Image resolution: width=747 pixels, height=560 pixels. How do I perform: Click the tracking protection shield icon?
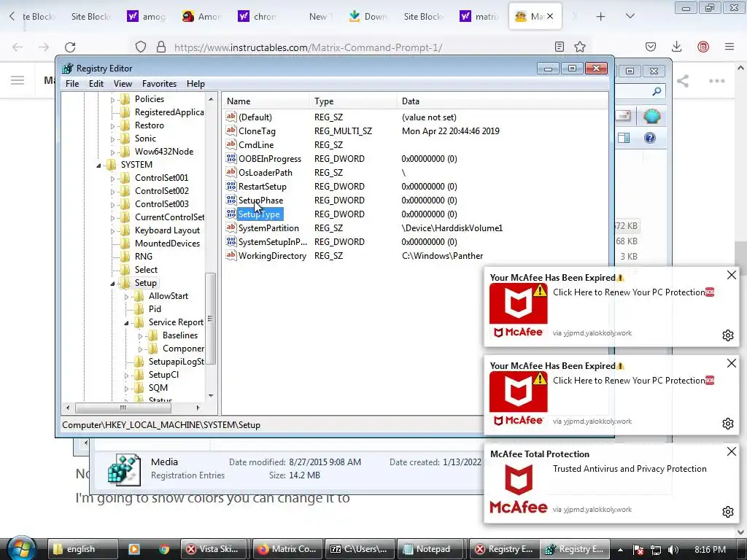coord(141,47)
